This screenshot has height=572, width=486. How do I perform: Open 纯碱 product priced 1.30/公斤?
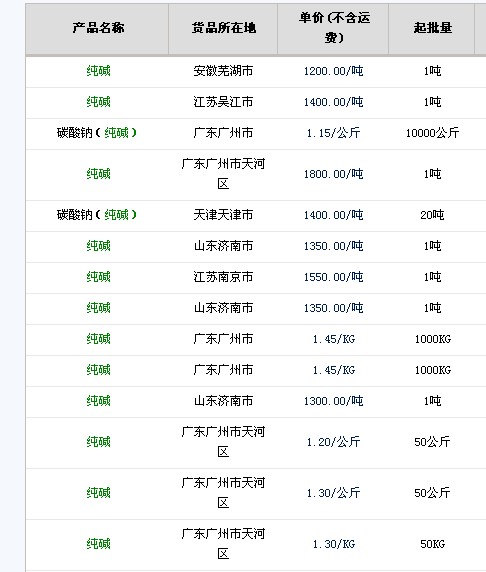click(98, 493)
